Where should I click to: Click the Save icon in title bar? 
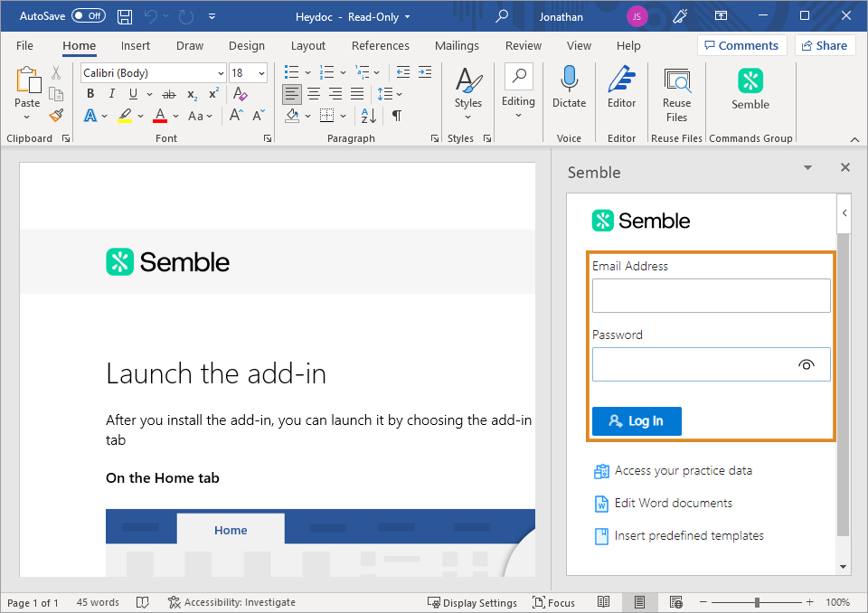(x=125, y=16)
